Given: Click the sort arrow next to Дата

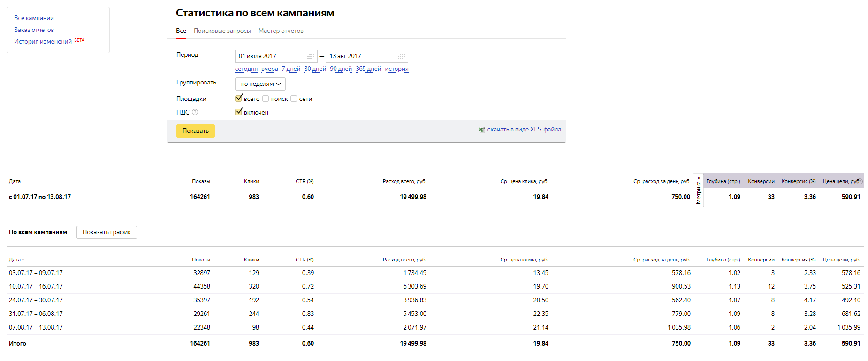Looking at the screenshot, I should pyautogui.click(x=23, y=260).
